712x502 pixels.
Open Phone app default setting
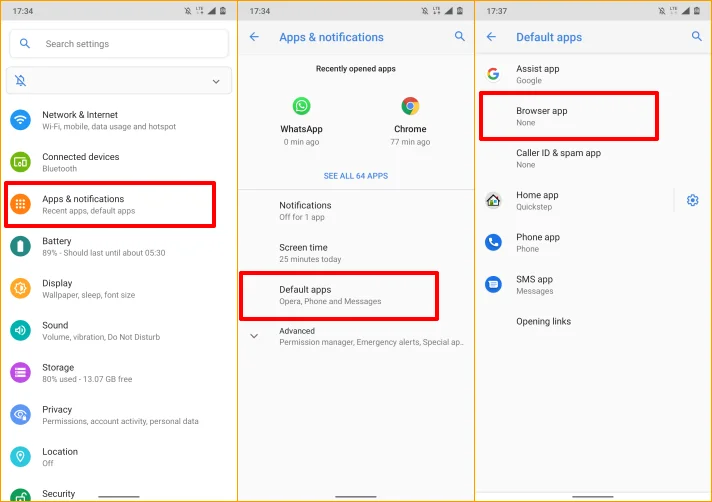pyautogui.click(x=593, y=243)
